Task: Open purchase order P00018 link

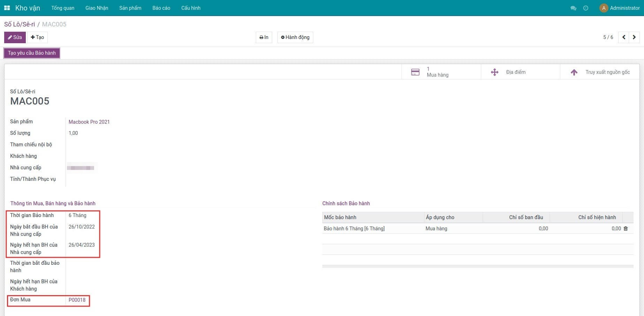Action: pyautogui.click(x=77, y=300)
